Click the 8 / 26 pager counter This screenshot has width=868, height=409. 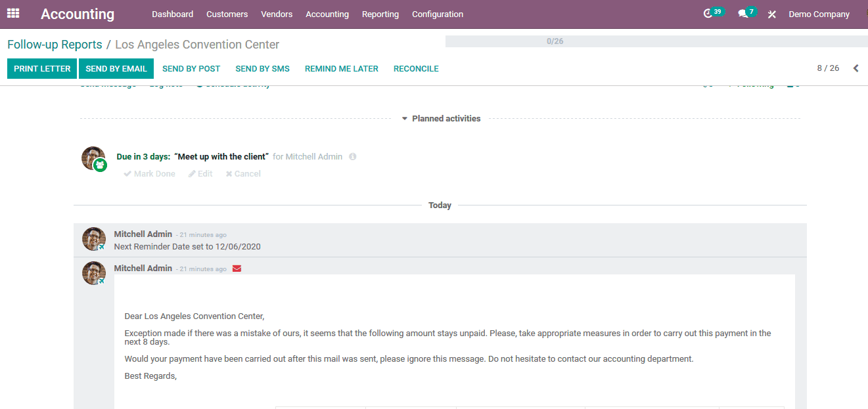(828, 68)
